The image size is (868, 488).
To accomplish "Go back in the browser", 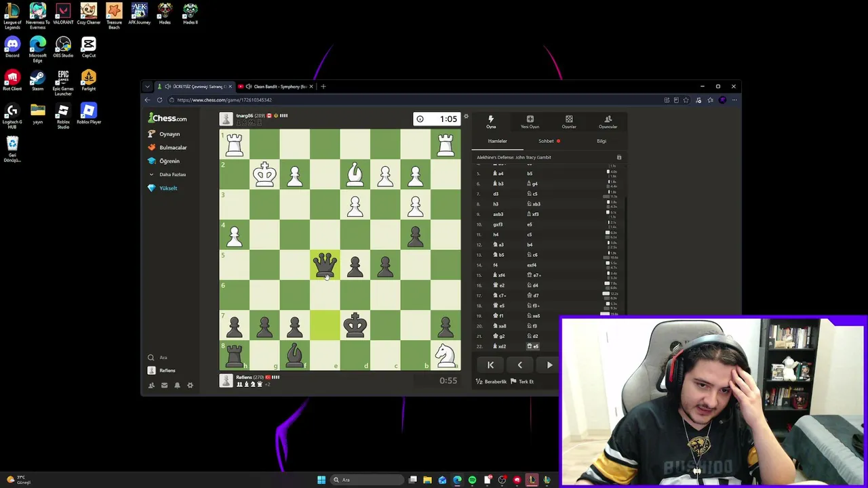I will click(147, 100).
